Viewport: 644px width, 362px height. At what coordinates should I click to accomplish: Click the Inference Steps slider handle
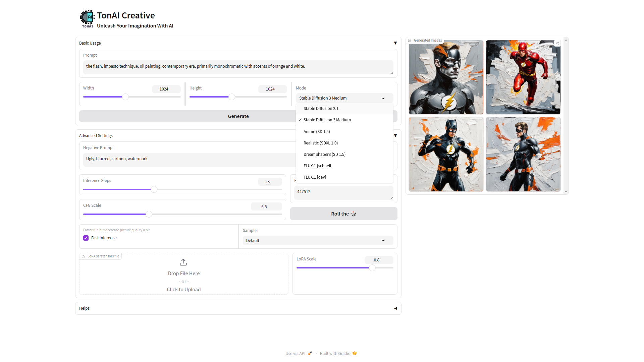click(154, 189)
